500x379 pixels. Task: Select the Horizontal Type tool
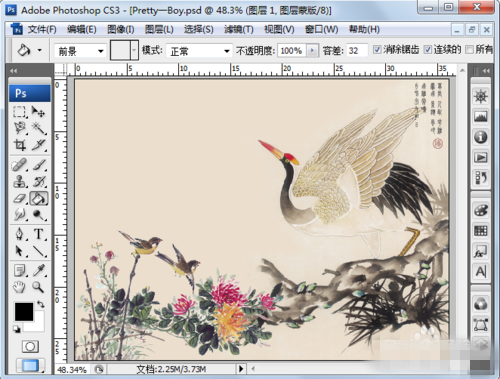pos(38,234)
